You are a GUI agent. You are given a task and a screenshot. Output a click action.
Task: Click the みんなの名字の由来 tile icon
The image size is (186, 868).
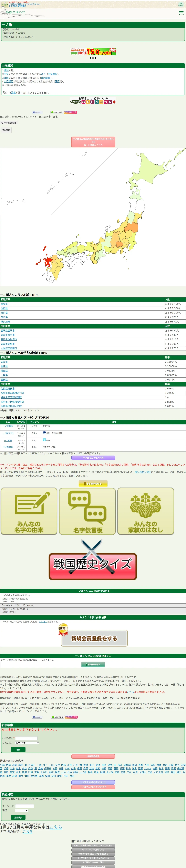[x=29, y=511]
